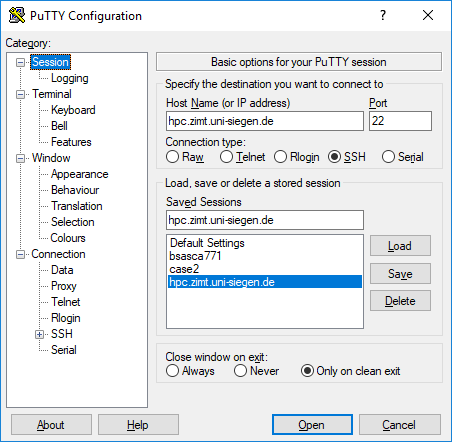Click the Help button
Screen dimensions: 453x442
point(138,425)
